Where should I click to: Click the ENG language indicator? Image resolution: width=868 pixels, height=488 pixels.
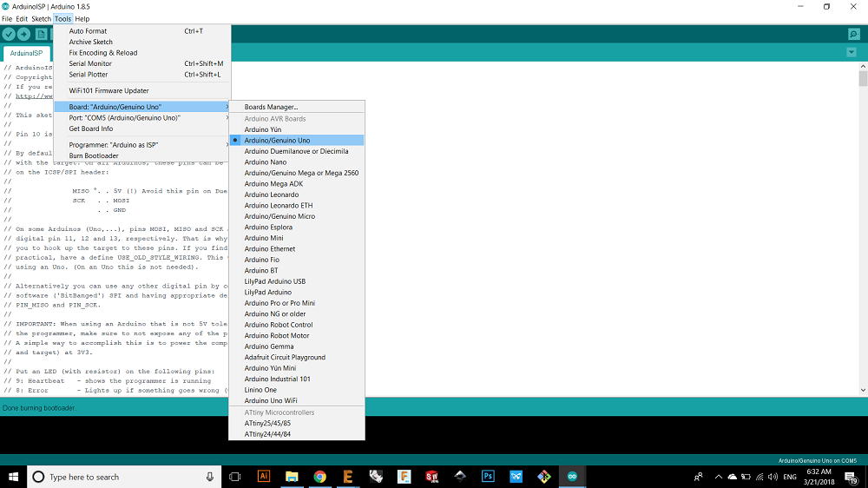point(790,477)
